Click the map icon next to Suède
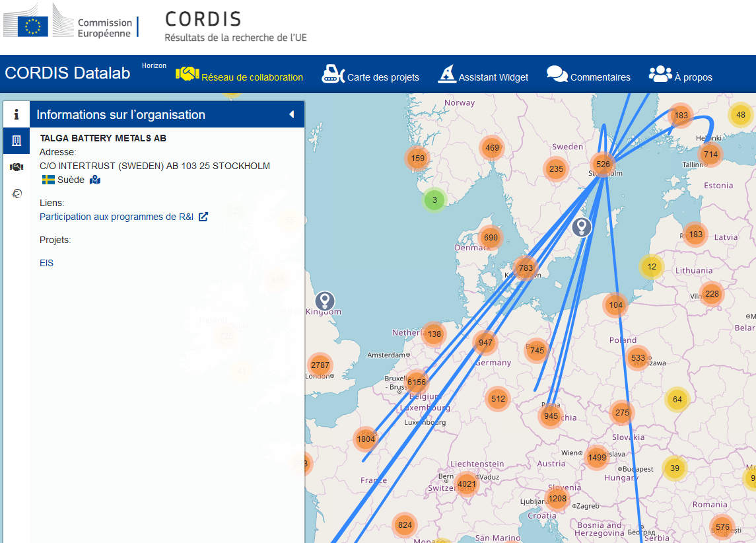Viewport: 756px width, 543px height. [95, 180]
